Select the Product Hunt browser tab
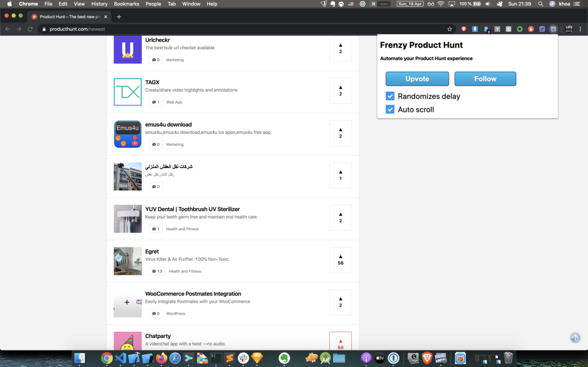588x367 pixels. 70,16
